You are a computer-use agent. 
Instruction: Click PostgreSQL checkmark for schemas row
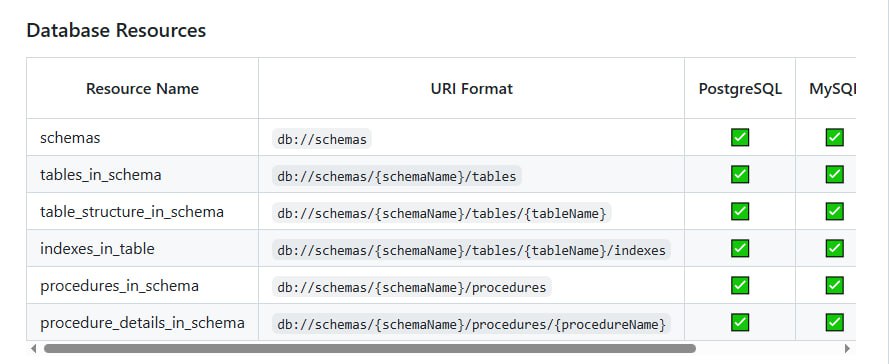click(740, 137)
